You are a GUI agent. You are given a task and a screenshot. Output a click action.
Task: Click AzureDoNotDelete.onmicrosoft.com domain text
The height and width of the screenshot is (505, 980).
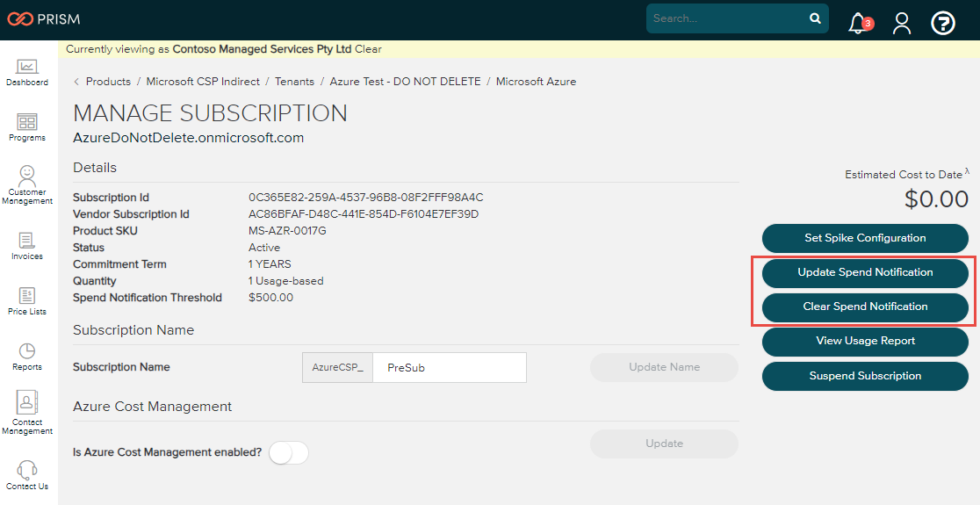189,138
